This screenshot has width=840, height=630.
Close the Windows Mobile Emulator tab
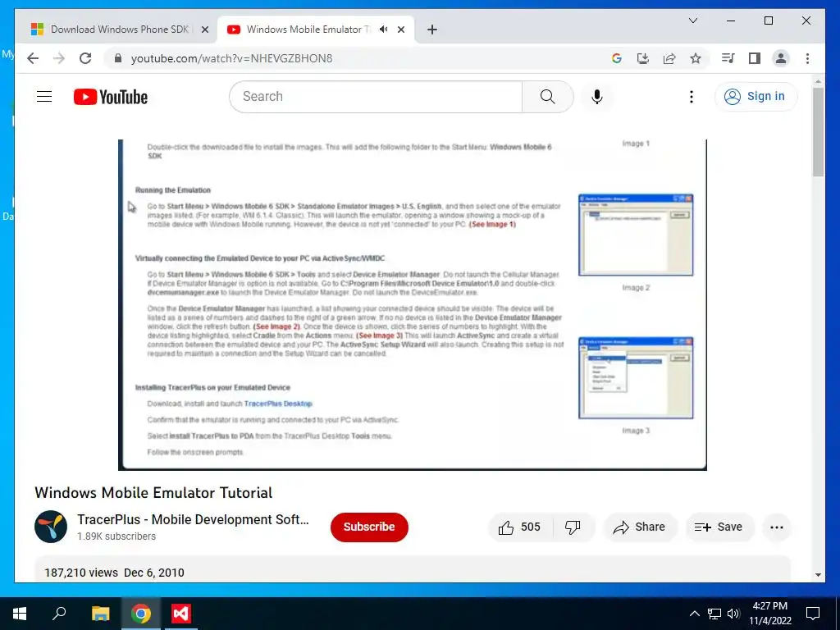pyautogui.click(x=400, y=30)
